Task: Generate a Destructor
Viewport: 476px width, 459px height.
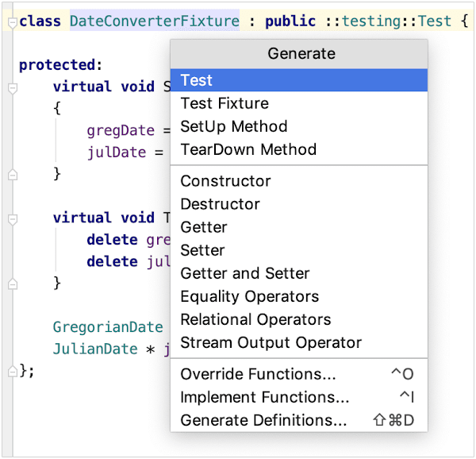Action: click(299, 204)
